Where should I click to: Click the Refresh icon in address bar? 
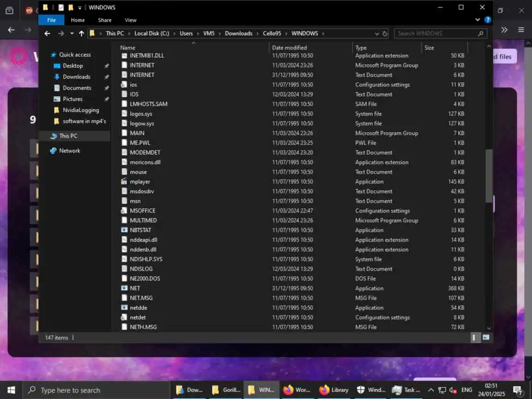[385, 34]
